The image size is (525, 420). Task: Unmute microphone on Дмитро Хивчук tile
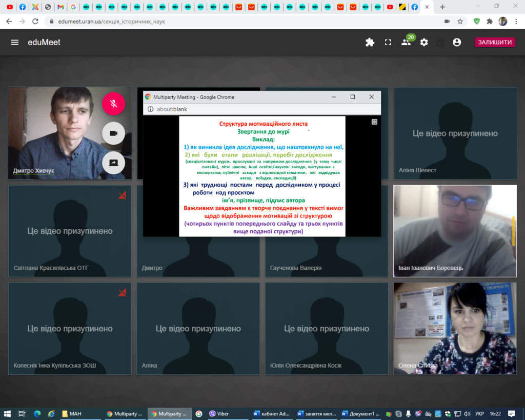tap(113, 104)
